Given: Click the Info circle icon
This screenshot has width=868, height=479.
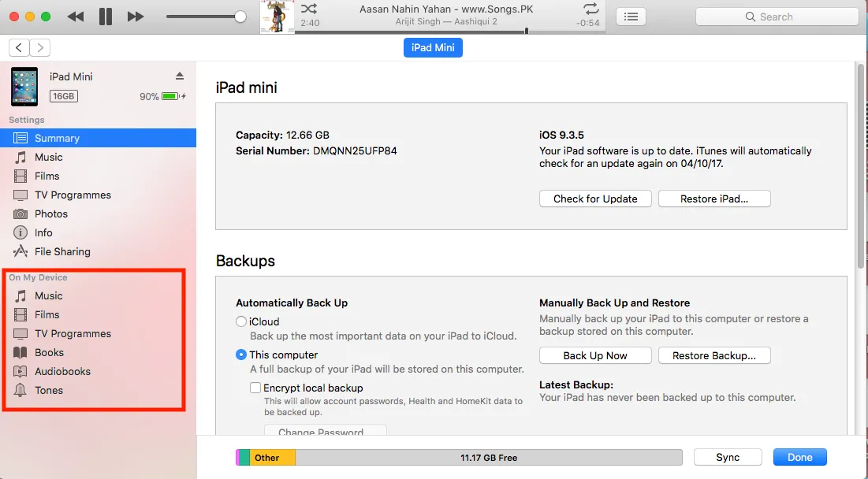Looking at the screenshot, I should coord(20,232).
